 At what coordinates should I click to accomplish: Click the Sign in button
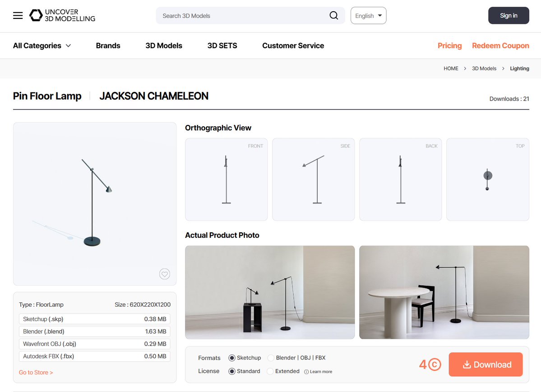(x=509, y=15)
